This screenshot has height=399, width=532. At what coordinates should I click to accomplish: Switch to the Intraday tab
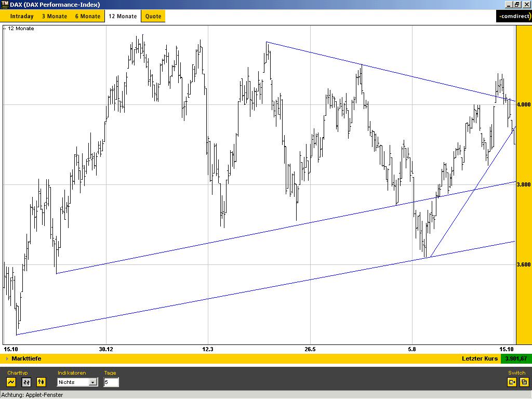22,16
